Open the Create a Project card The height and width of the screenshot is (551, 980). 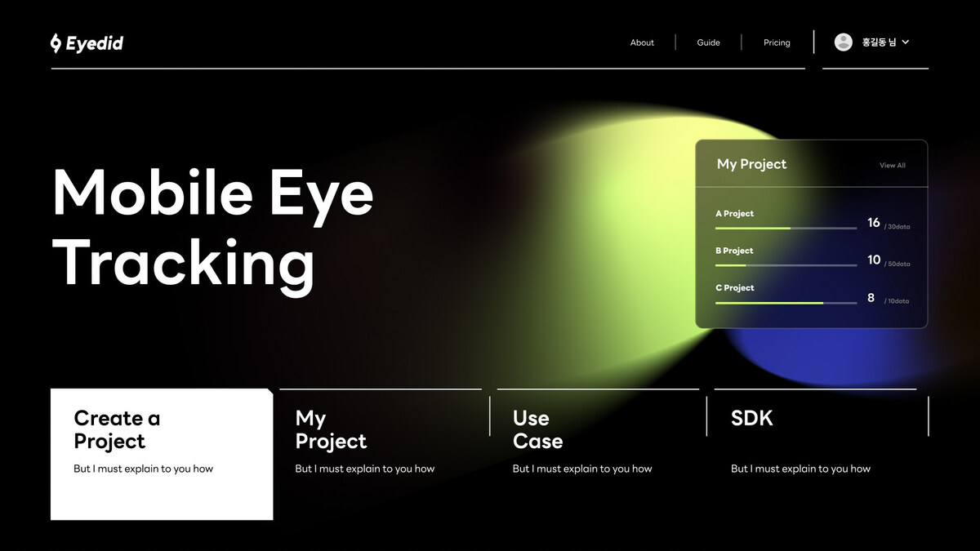tap(162, 454)
